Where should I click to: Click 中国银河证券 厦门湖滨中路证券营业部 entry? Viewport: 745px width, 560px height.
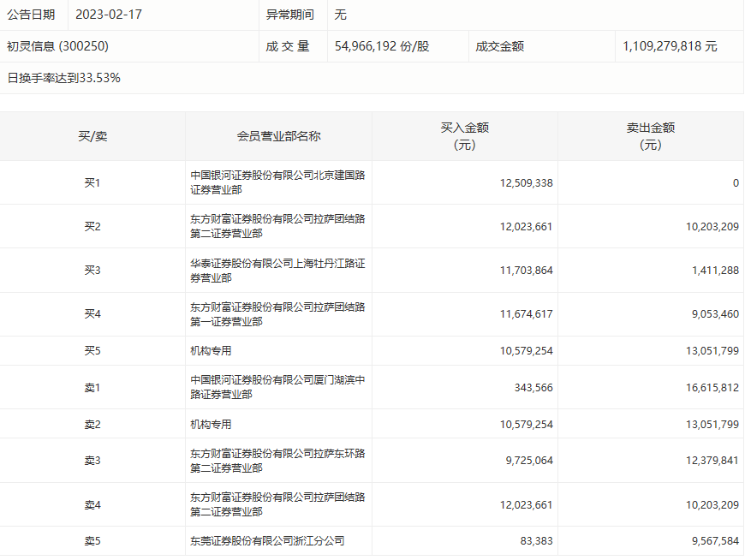point(278,387)
